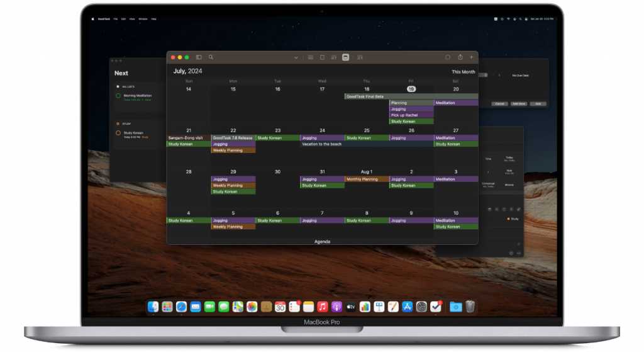Image resolution: width=644 pixels, height=352 pixels.
Task: Click the Agenda bar at calendar bottom
Action: click(x=322, y=241)
